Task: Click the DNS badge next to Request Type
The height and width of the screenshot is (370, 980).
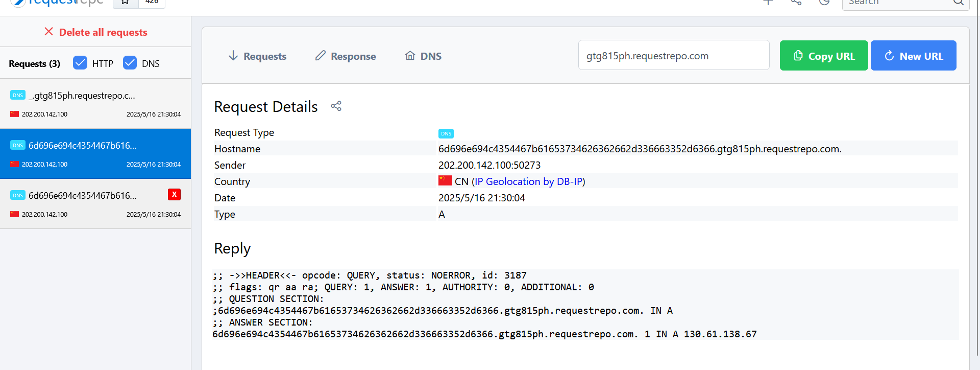Action: [446, 133]
